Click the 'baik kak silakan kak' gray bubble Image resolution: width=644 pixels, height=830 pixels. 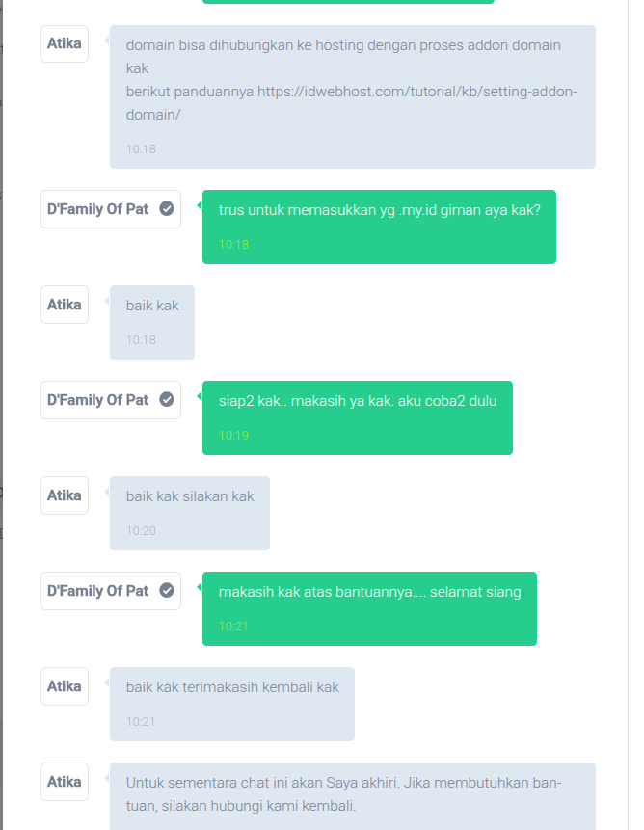click(190, 513)
